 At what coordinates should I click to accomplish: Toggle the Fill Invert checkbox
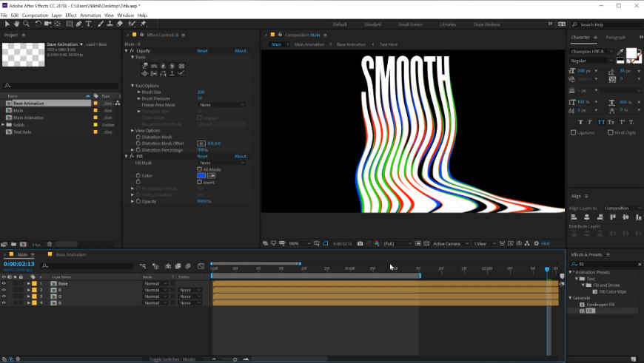(200, 182)
